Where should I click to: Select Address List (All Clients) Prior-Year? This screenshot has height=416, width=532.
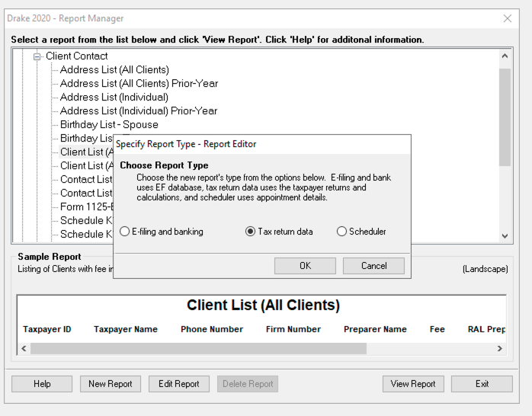(x=139, y=83)
